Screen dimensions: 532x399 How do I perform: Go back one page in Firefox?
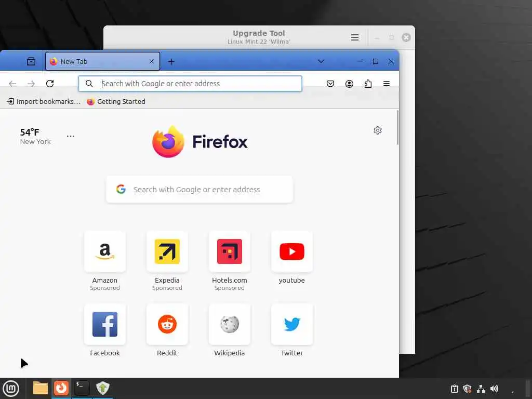(x=12, y=84)
